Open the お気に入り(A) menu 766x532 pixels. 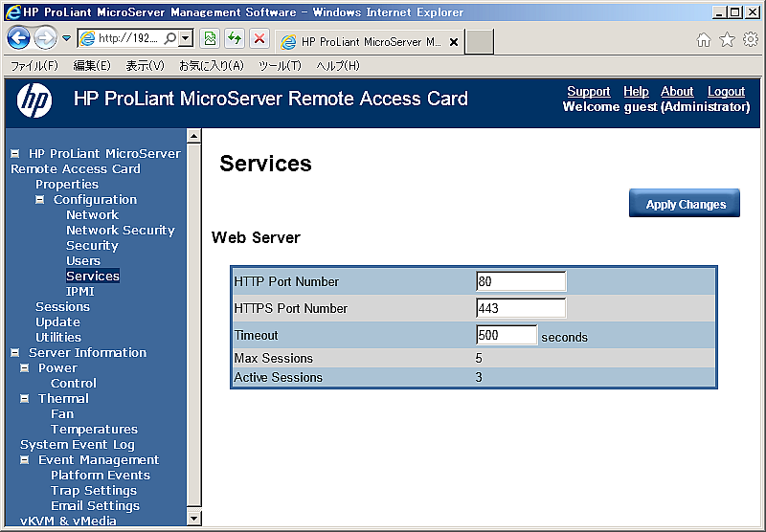point(211,65)
